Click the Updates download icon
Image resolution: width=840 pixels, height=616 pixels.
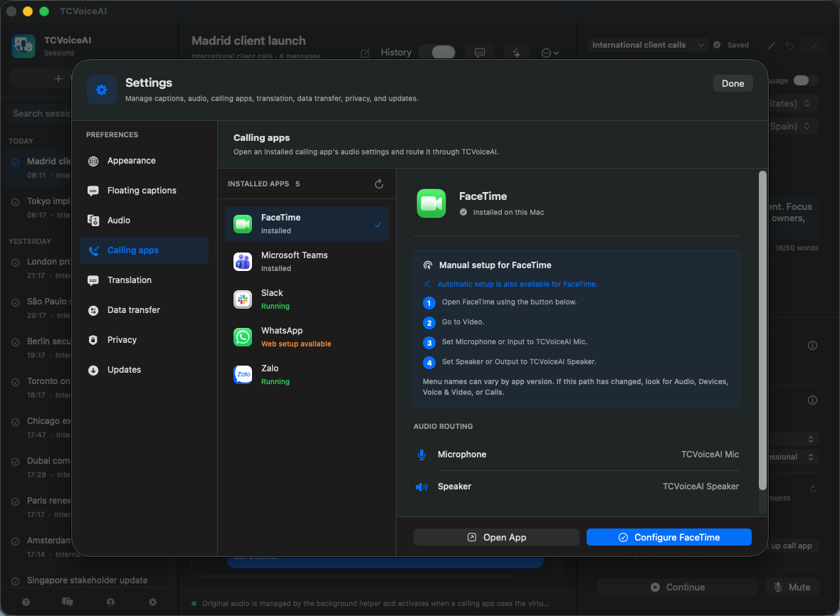pos(93,370)
